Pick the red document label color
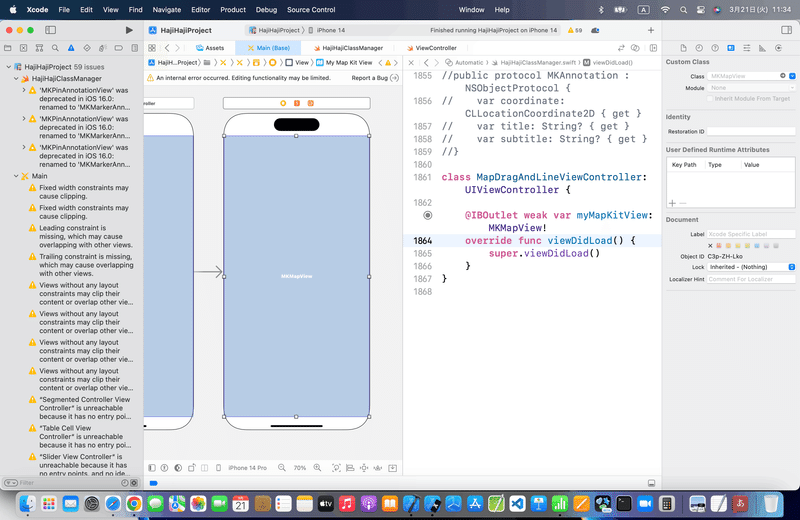800x520 pixels. pos(719,245)
